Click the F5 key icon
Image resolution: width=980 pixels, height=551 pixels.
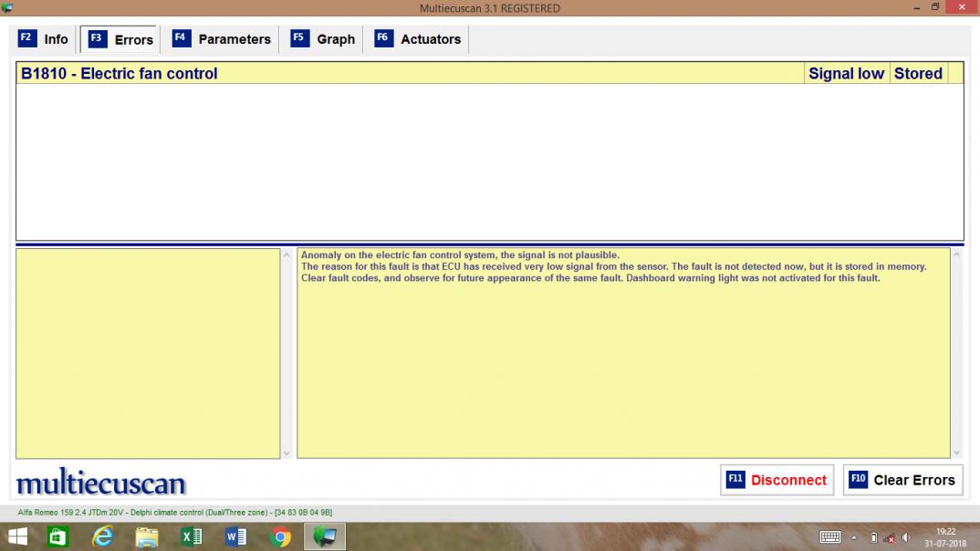[300, 38]
